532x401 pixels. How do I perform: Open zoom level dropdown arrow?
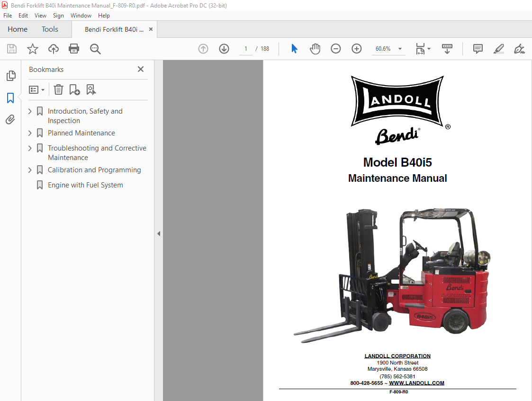400,49
